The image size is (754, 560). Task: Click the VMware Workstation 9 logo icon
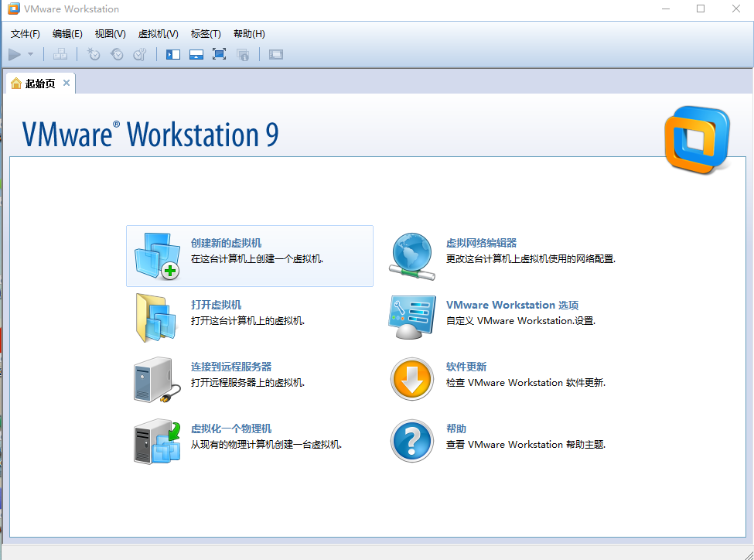pos(698,139)
